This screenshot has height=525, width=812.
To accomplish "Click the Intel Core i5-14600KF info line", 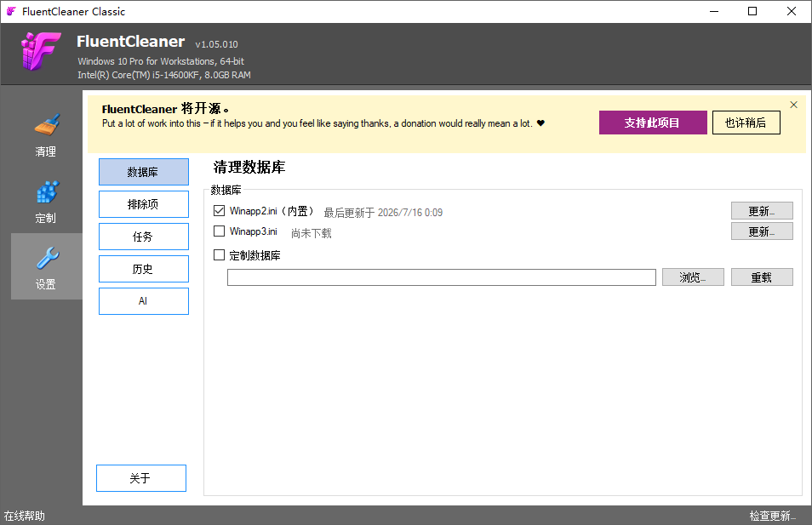I will pyautogui.click(x=164, y=75).
